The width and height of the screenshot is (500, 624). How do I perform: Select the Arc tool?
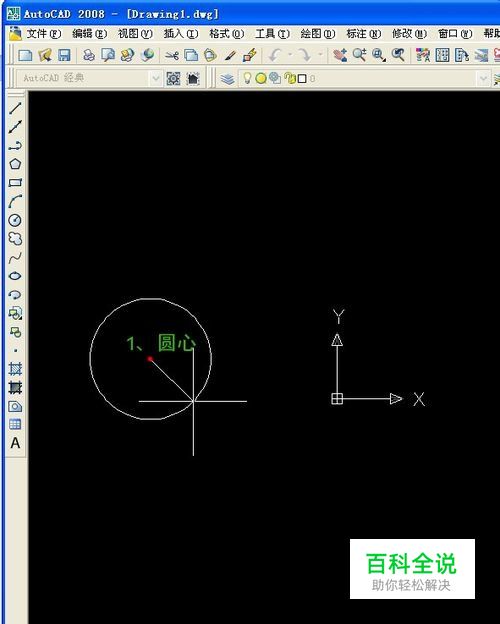15,201
